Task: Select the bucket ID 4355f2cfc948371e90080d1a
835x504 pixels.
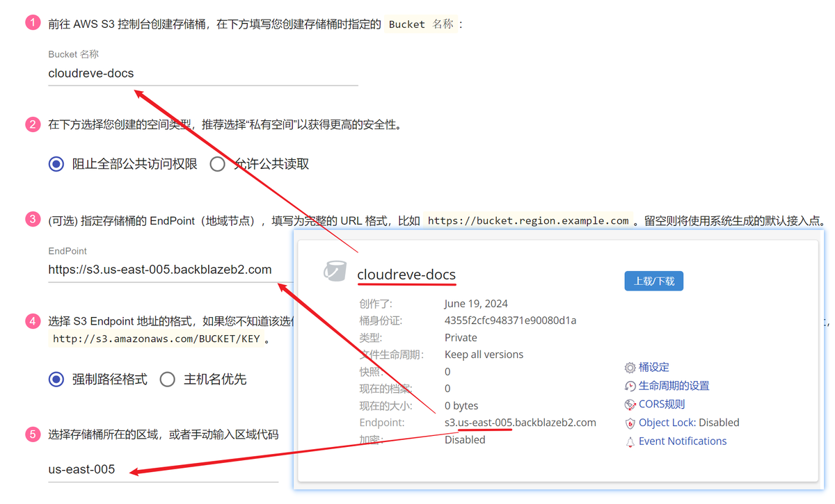Action: (510, 320)
